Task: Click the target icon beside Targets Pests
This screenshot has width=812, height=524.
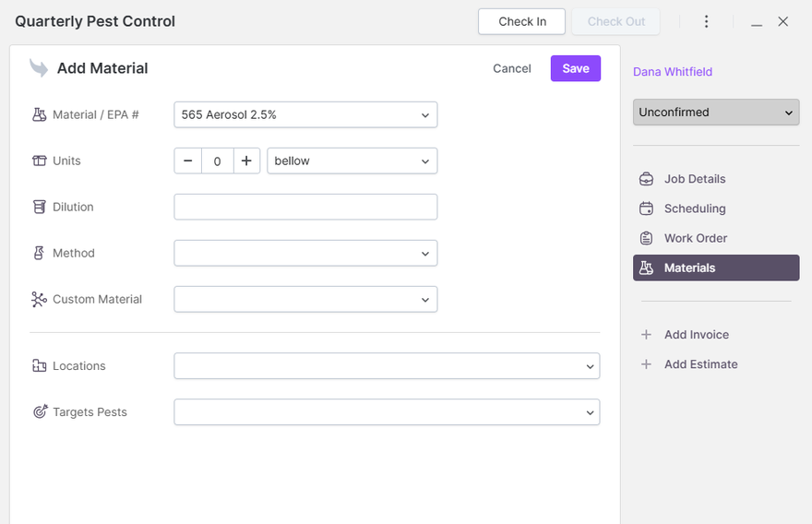Action: click(x=40, y=411)
